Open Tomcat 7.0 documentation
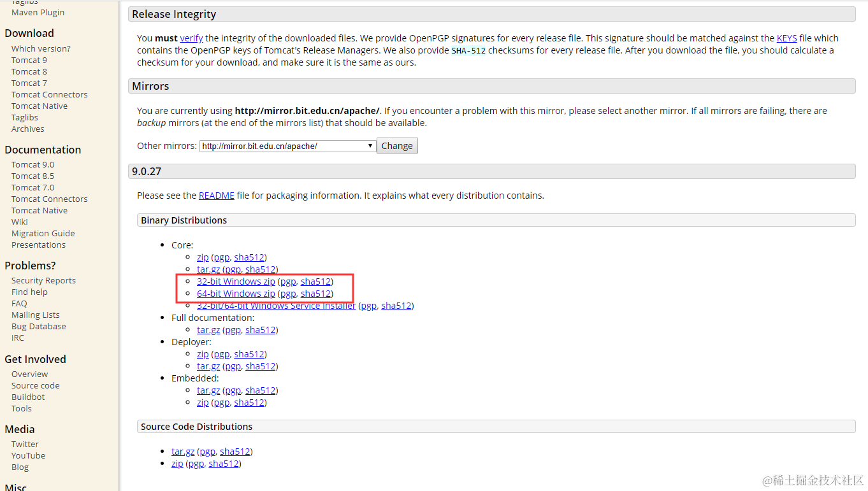Image resolution: width=868 pixels, height=491 pixels. tap(33, 187)
